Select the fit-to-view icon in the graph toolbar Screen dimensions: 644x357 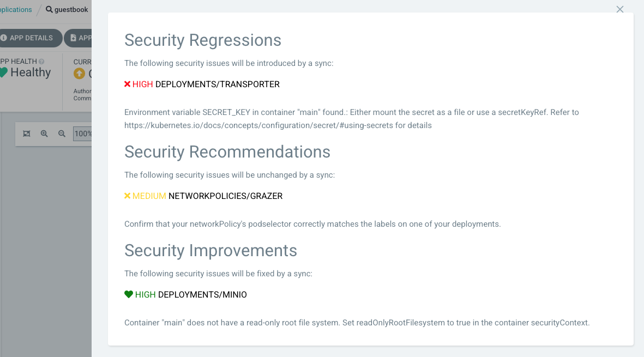27,133
